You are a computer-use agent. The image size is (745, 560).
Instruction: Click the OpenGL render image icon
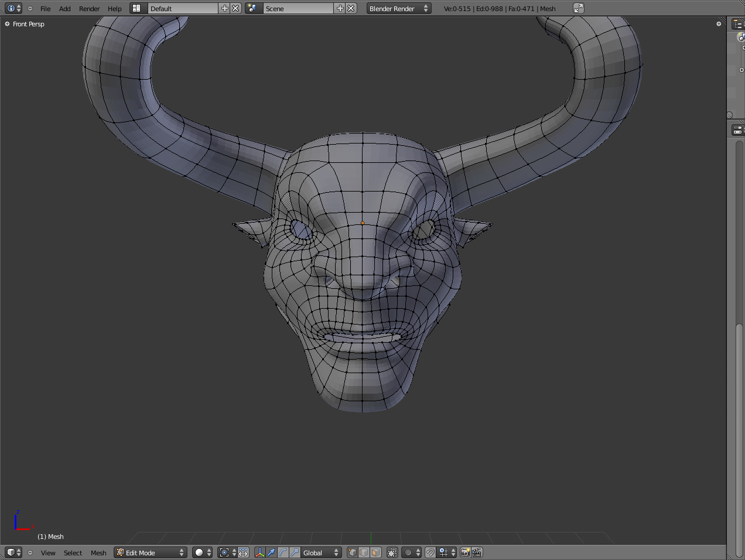coord(465,552)
